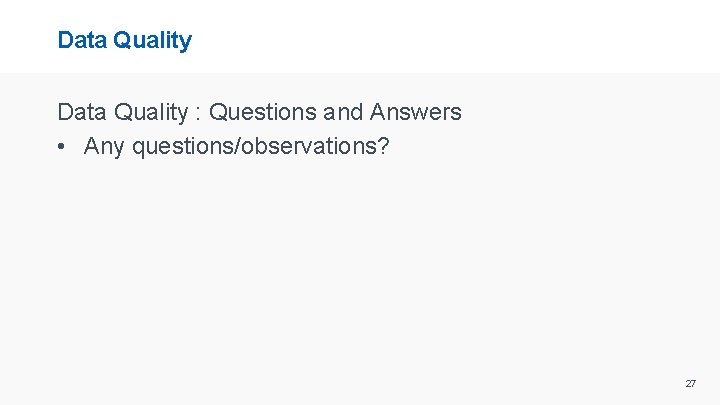Click the word 'Data' in the body heading
This screenshot has width=720, height=405.
tap(79, 112)
